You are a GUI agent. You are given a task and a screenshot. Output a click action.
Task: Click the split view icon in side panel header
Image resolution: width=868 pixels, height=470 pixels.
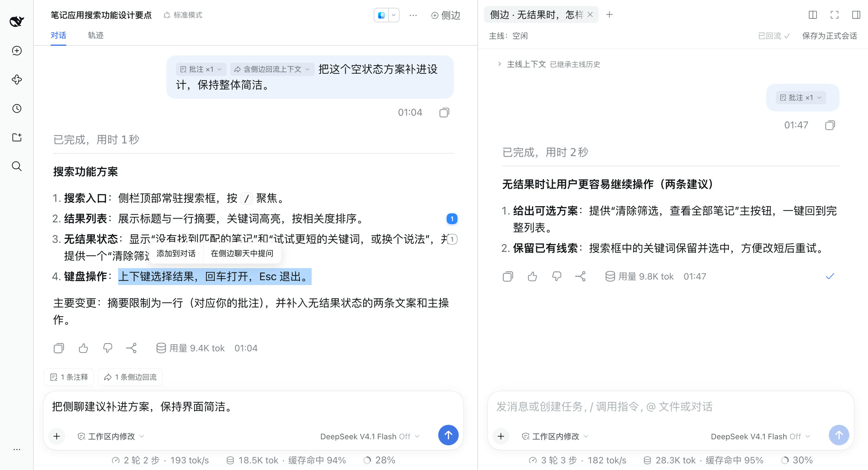click(x=813, y=15)
